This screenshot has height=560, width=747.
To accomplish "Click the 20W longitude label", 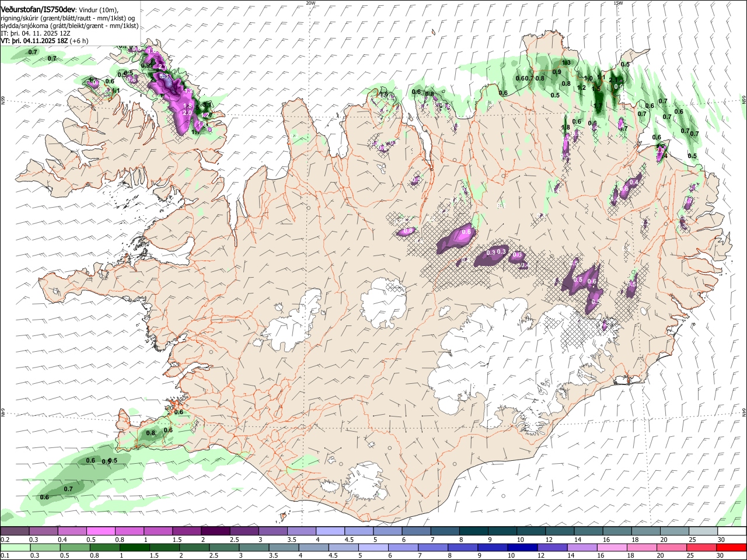I will point(310,2).
